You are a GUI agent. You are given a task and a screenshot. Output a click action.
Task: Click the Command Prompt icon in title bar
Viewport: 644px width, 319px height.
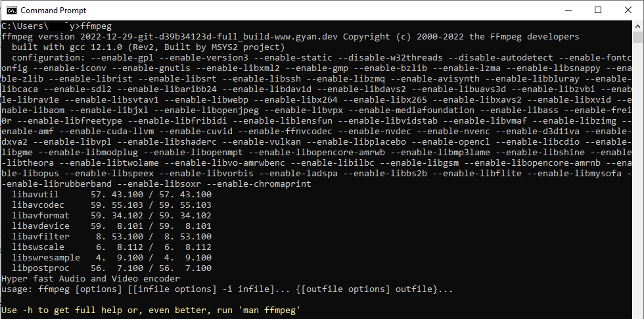(11, 10)
